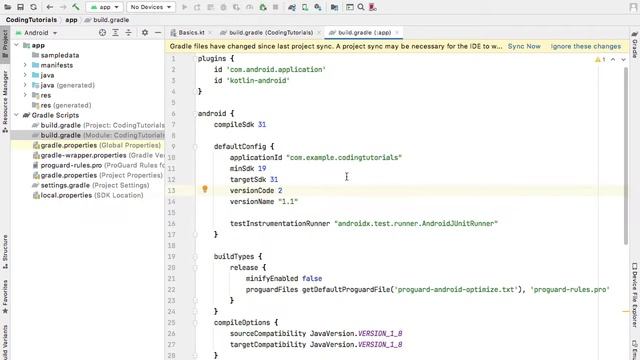Expand the res folder chevron
This screenshot has width=640, height=360.
(x=25, y=95)
